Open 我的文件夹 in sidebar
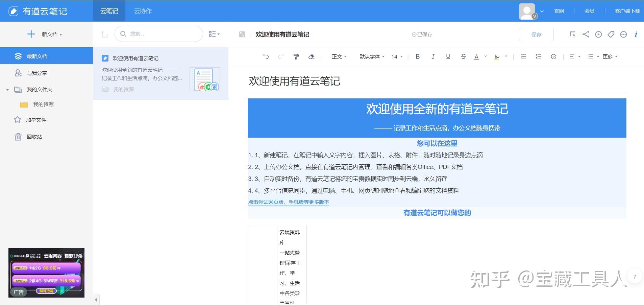 (x=40, y=89)
